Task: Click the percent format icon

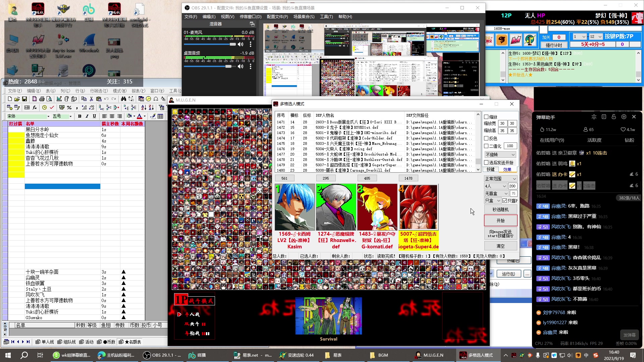Action: click(69, 108)
